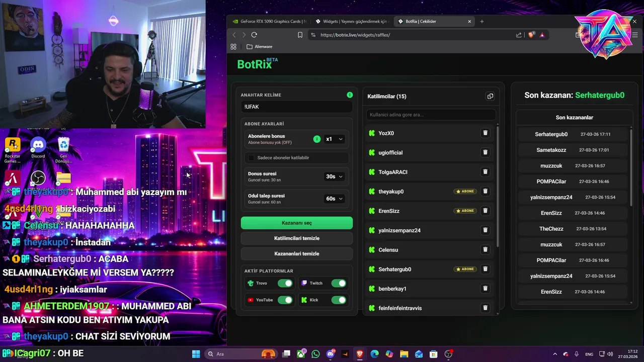
Task: Delete Celensu from the participant list
Action: coord(485,250)
